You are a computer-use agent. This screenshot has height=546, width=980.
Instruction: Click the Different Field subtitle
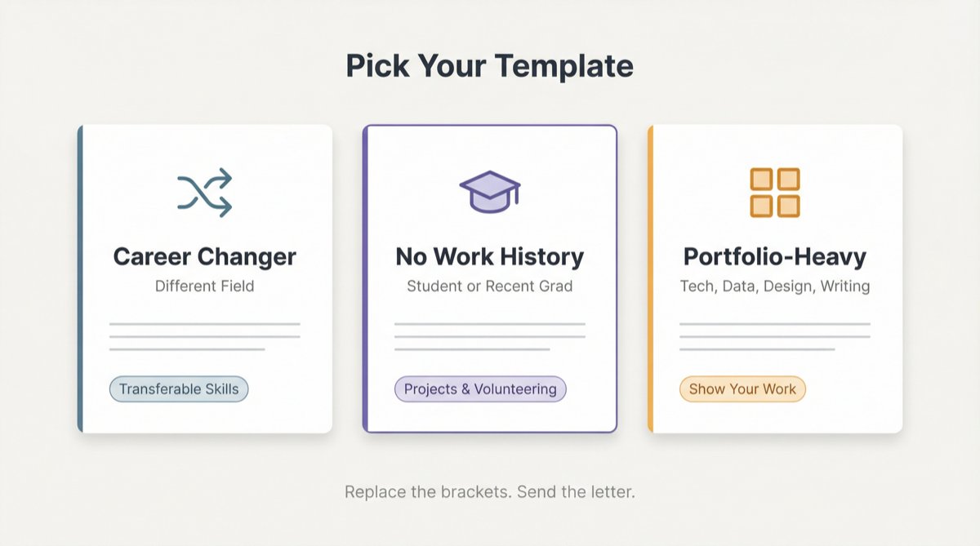(206, 286)
